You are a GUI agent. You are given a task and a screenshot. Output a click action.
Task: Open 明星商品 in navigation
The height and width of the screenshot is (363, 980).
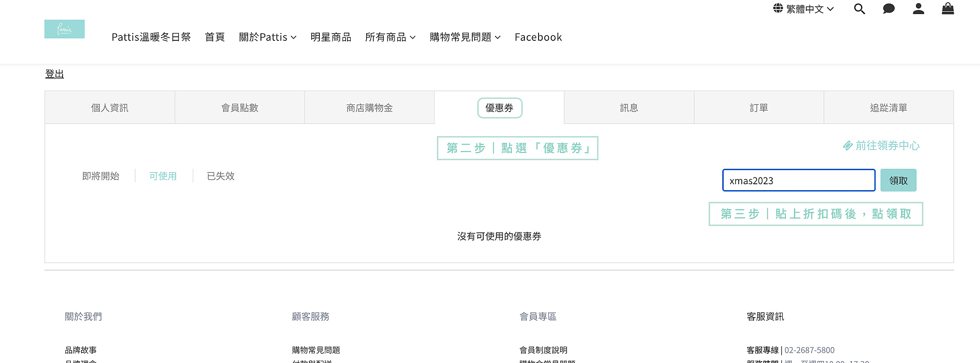[x=331, y=37]
